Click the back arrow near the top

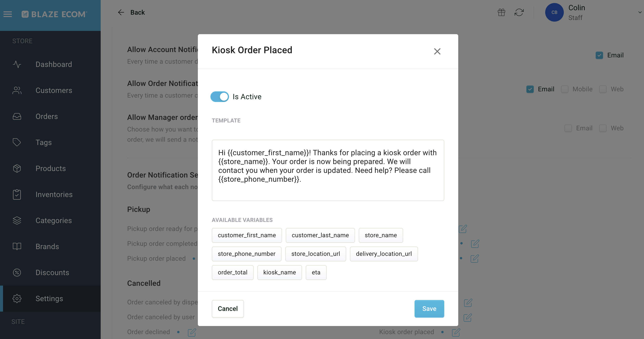pos(121,12)
